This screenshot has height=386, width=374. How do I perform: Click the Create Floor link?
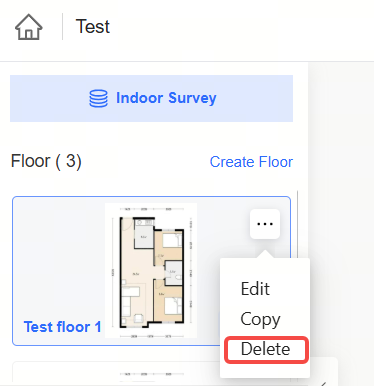click(251, 162)
